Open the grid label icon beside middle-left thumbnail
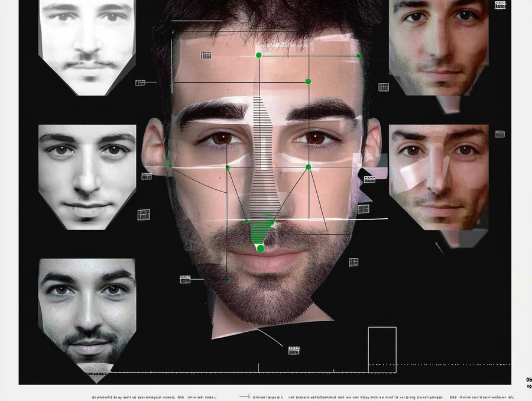This screenshot has width=532, height=401. (x=144, y=215)
